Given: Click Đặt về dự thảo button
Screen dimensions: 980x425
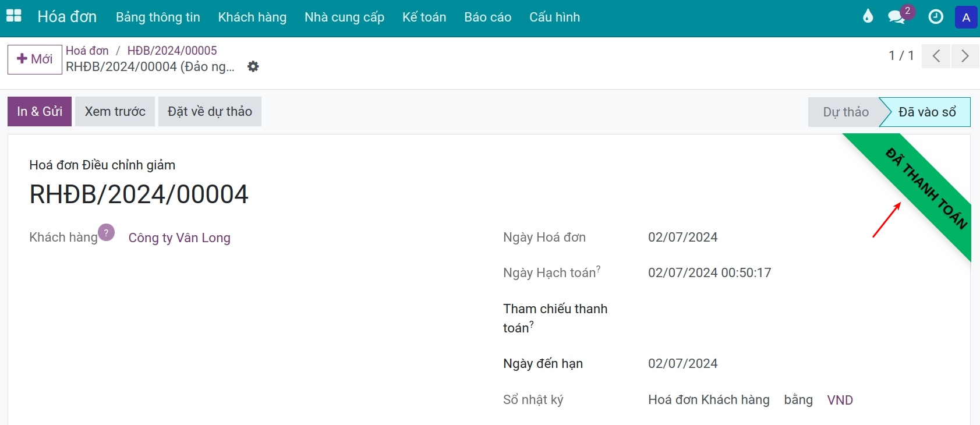Looking at the screenshot, I should [210, 111].
